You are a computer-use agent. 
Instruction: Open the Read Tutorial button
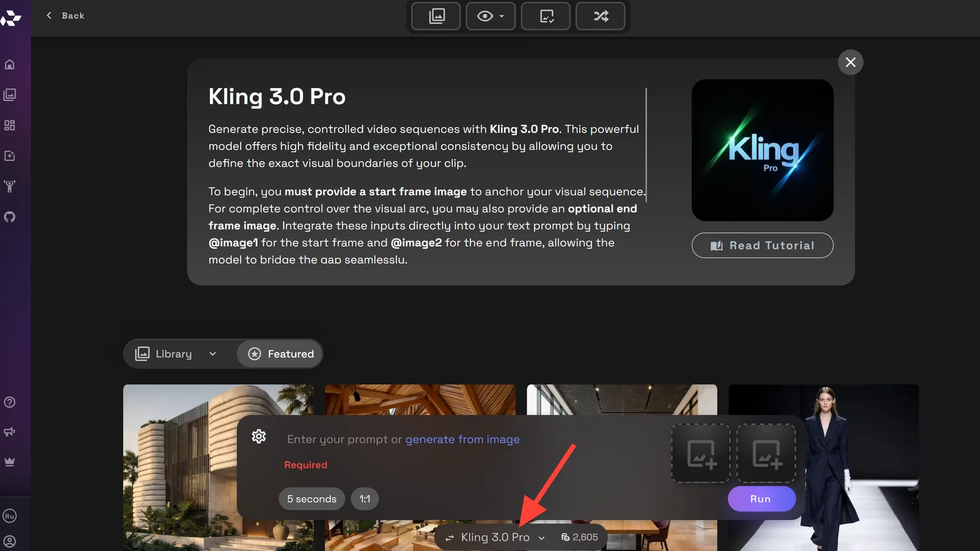[763, 246]
